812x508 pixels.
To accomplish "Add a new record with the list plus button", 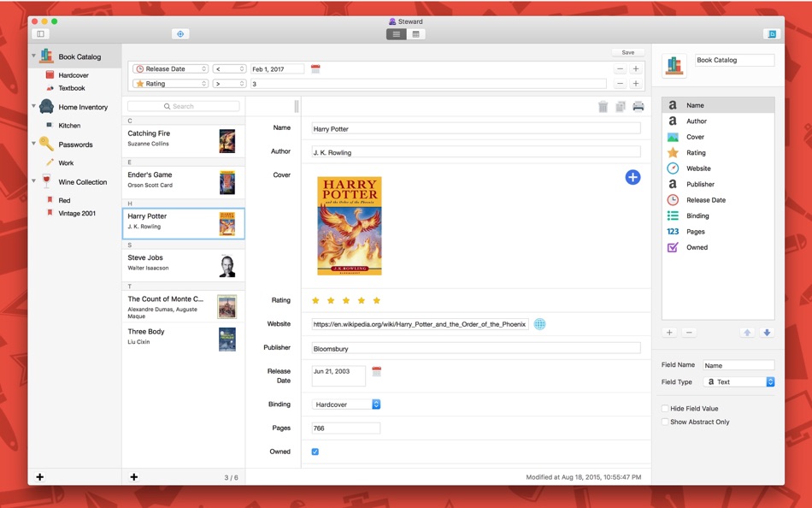I will tap(133, 477).
